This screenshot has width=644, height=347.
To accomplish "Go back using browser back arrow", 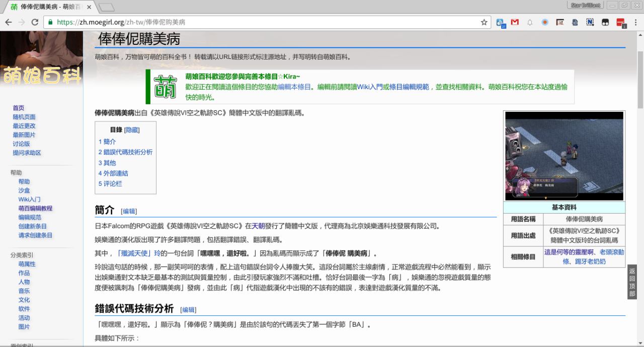I will 9,22.
